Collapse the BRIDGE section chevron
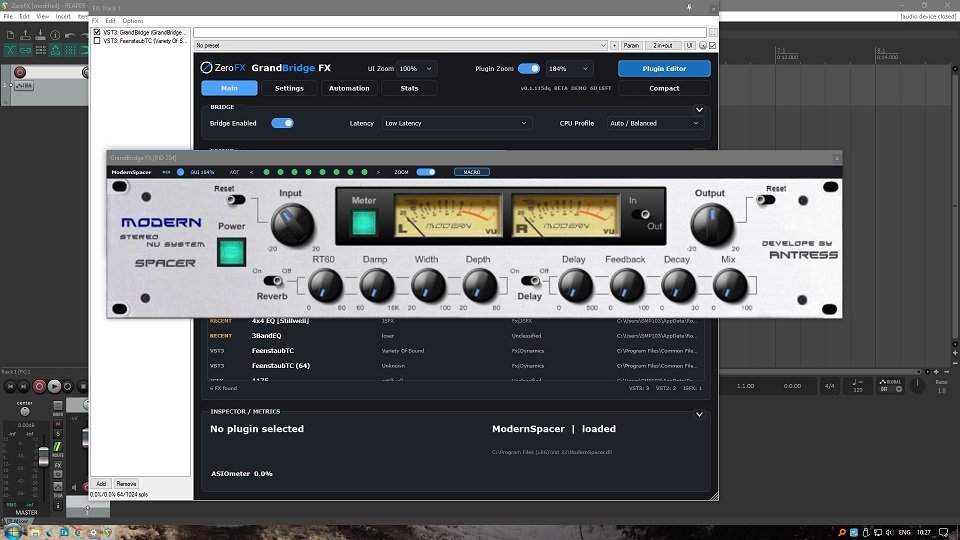Viewport: 960px width, 540px height. click(699, 110)
